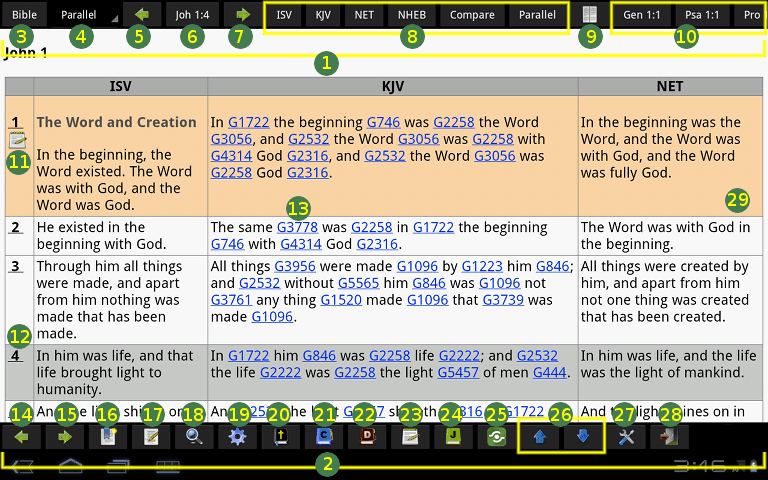This screenshot has height=480, width=768.
Task: Click the blue page down arrow
Action: (x=582, y=437)
